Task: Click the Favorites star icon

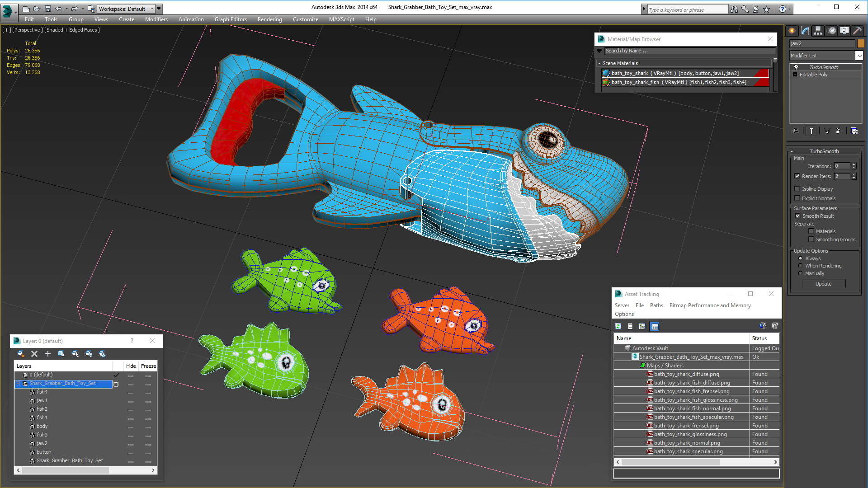Action: (x=767, y=9)
